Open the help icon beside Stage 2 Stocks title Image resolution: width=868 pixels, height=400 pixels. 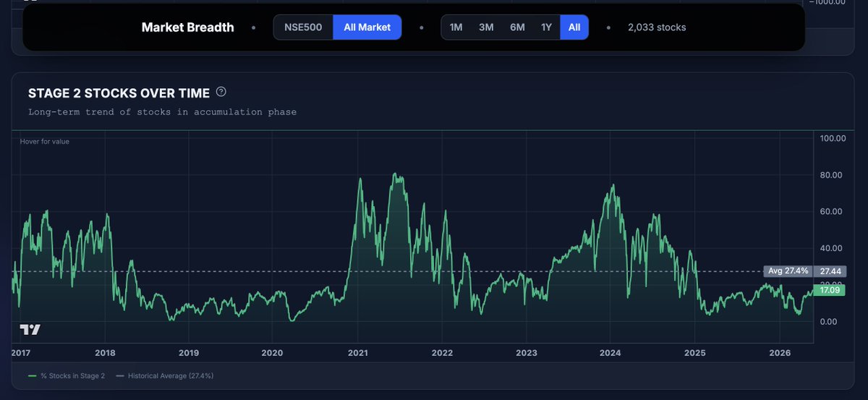pyautogui.click(x=221, y=92)
